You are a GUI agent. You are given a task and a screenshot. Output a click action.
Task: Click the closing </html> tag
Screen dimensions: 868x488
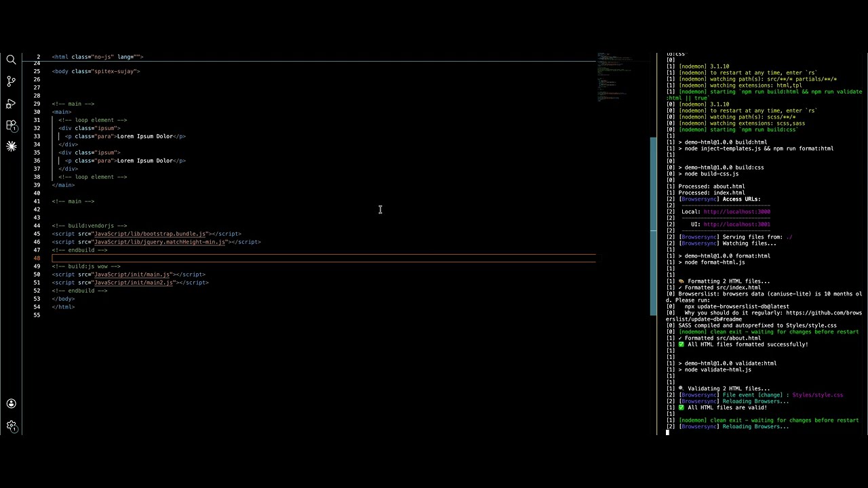(x=63, y=307)
